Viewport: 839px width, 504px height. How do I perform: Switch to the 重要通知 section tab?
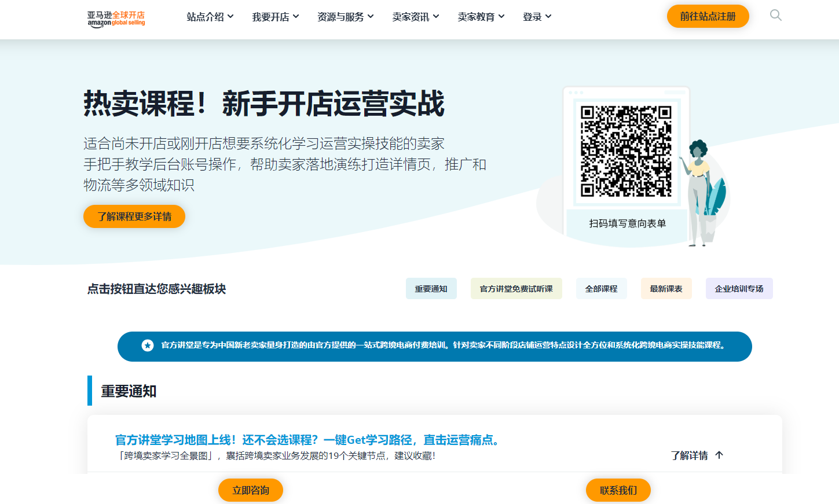click(x=431, y=288)
